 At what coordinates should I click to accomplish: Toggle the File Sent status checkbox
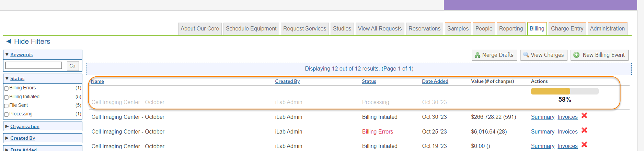[6, 106]
